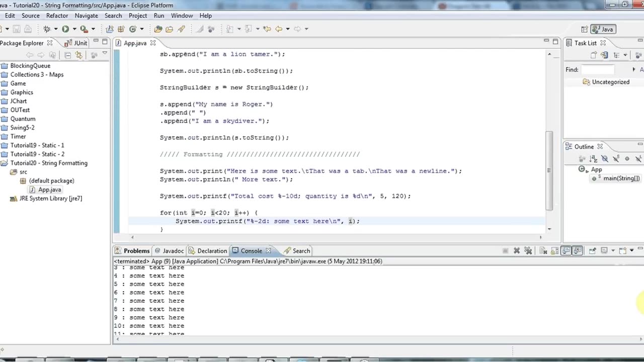Click Remove Launch icon in Console
This screenshot has height=362, width=644.
tap(517, 250)
